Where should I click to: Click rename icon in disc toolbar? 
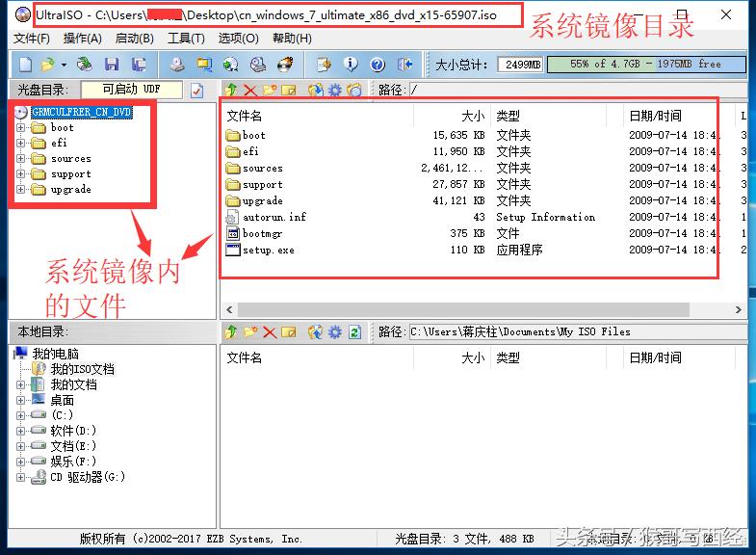coord(288,90)
